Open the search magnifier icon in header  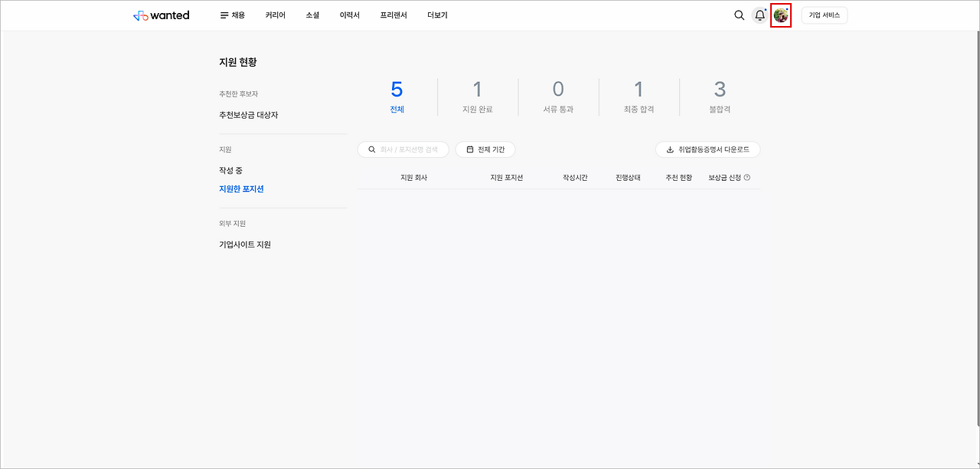(x=739, y=15)
